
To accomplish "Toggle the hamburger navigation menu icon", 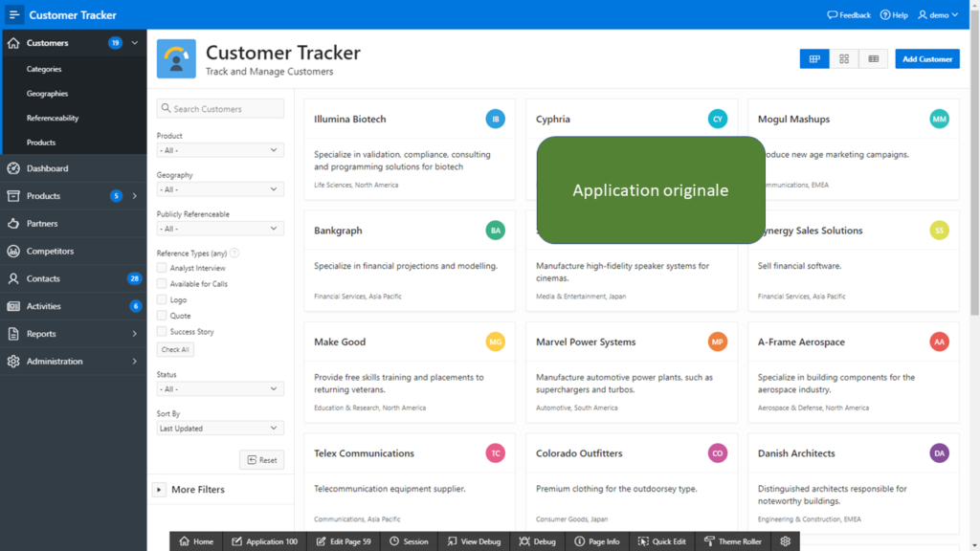I will (x=13, y=14).
